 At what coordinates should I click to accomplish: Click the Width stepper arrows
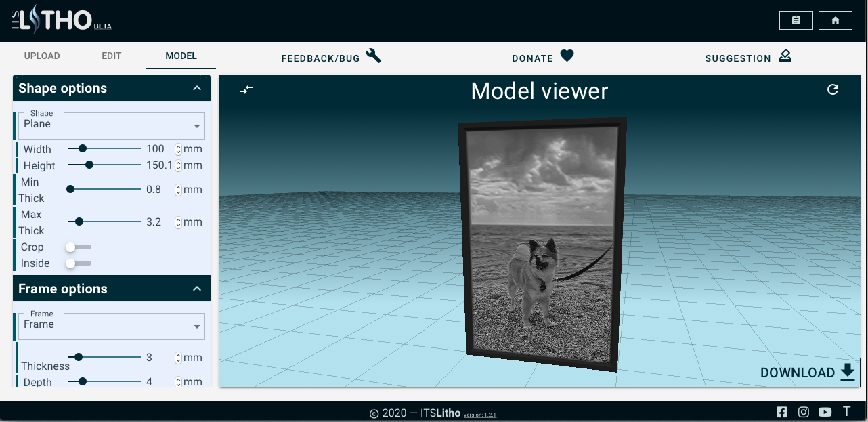point(178,149)
